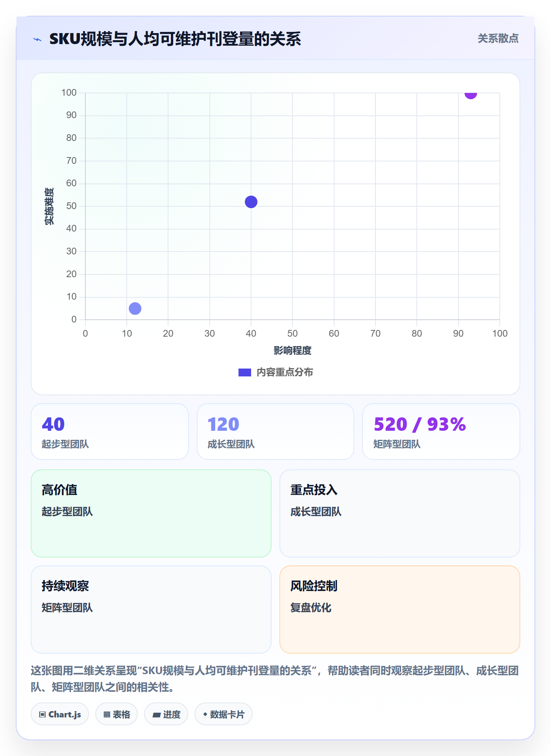Screen dimensions: 551x756
Task: Open the 重点投入 quadrant card
Action: pos(400,513)
